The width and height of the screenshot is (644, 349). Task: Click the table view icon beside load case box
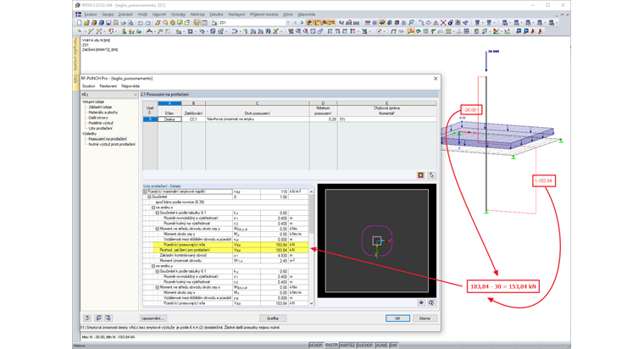[204, 23]
